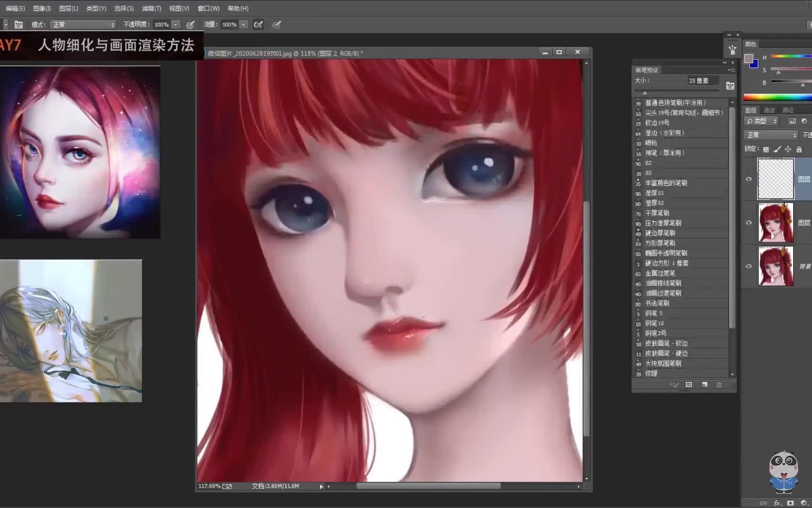The width and height of the screenshot is (812, 508).
Task: Open the brush blending mode dropdown
Action: pos(83,24)
